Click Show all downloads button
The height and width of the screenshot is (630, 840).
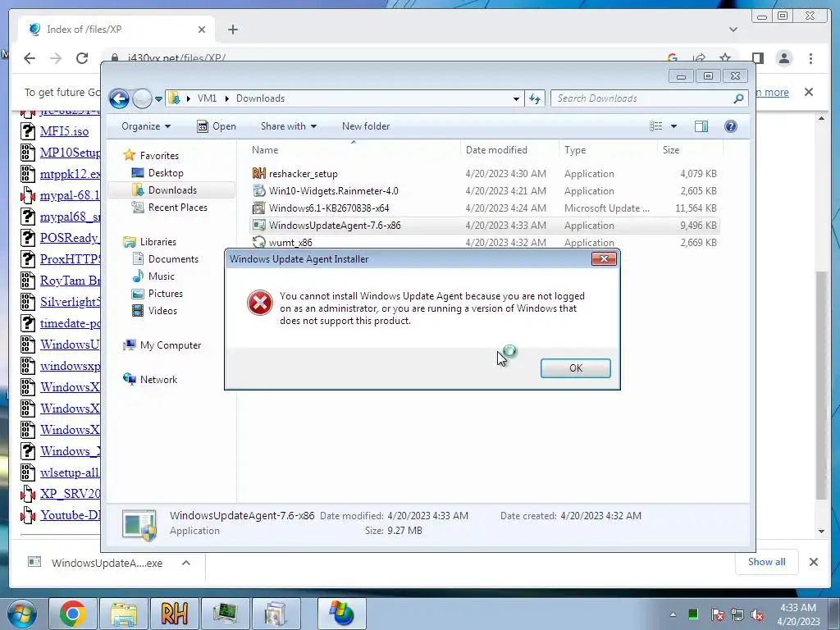[x=767, y=562]
